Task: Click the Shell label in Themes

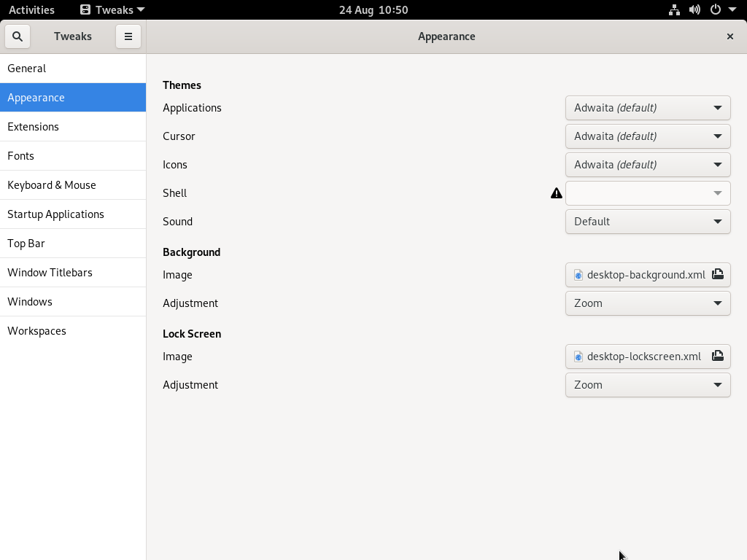Action: coord(175,192)
